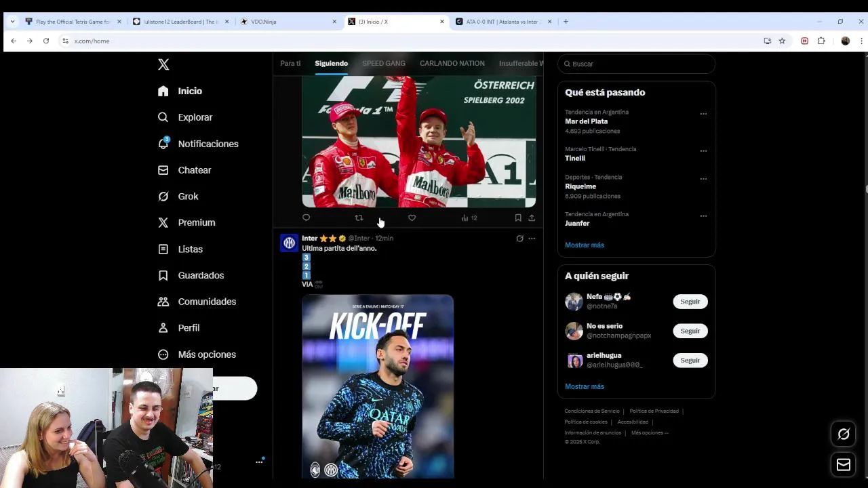The height and width of the screenshot is (488, 868).
Task: Open the floating messages button
Action: tap(844, 465)
